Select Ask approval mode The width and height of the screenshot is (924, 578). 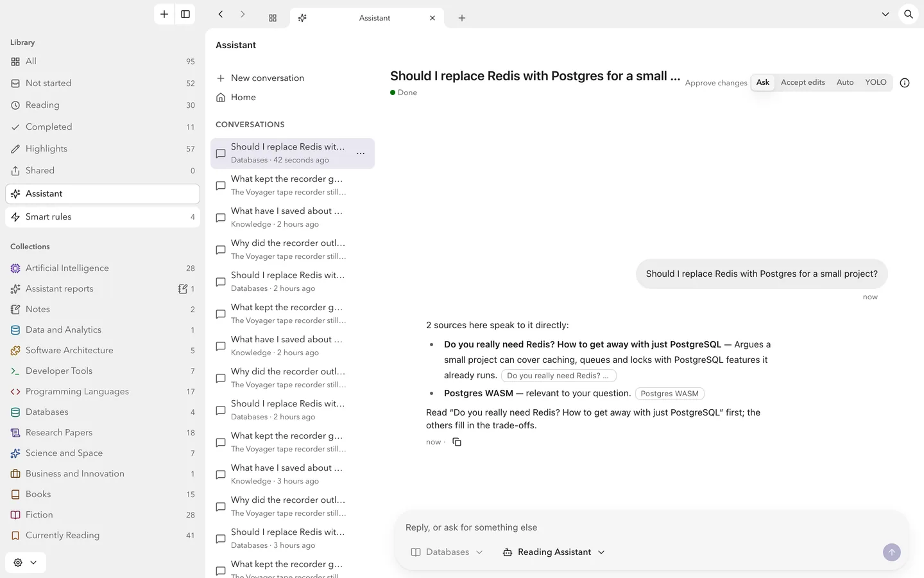pyautogui.click(x=763, y=82)
